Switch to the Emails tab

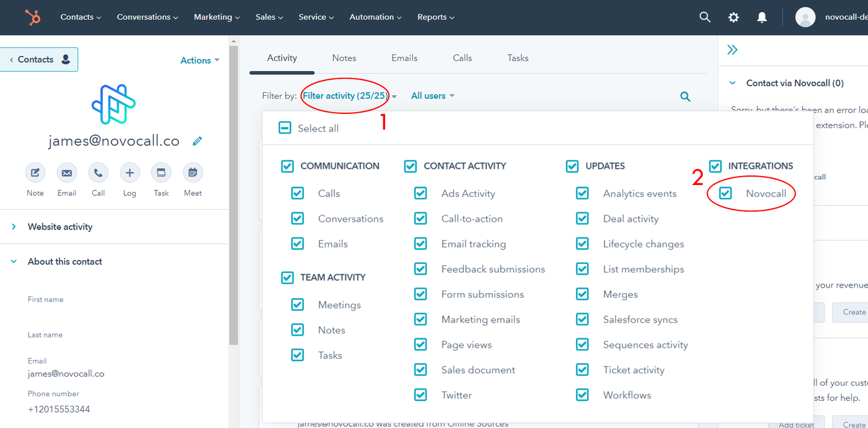404,58
